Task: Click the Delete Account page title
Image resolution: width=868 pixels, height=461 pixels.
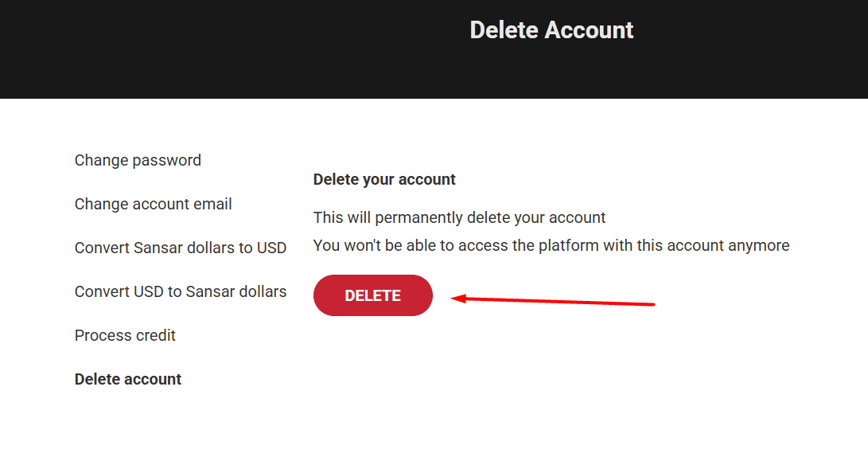Action: 551,30
